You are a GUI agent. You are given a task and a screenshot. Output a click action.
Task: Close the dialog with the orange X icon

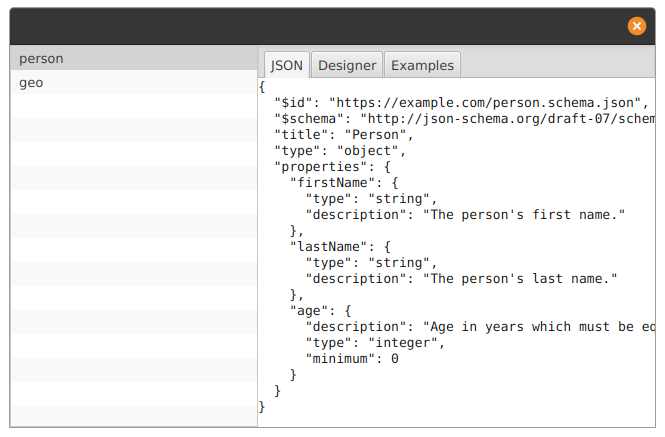[637, 26]
